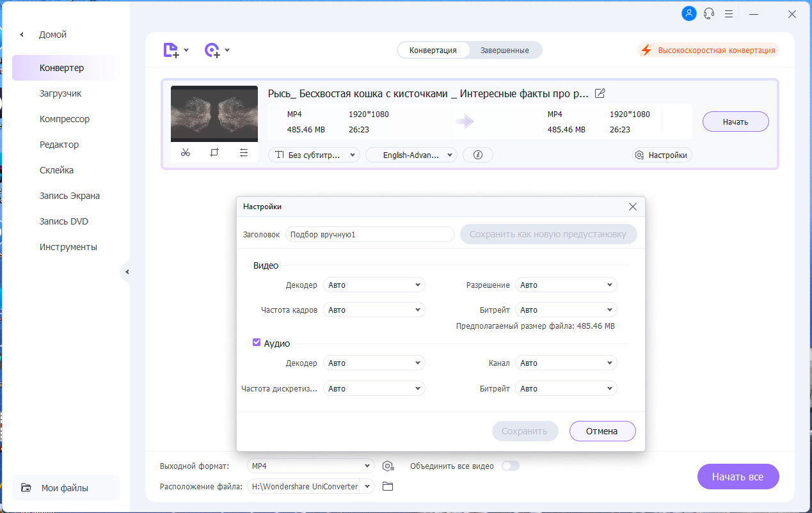Go back to Домой
Viewport: 812px width, 513px height.
pyautogui.click(x=52, y=35)
